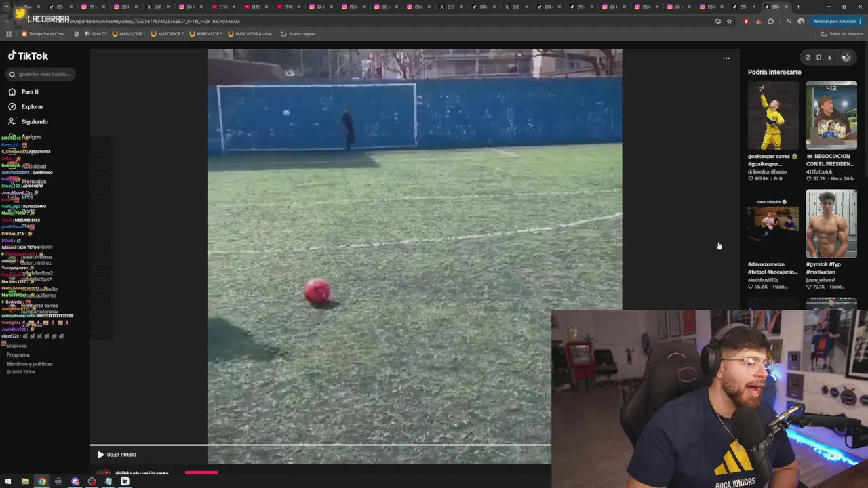This screenshot has height=488, width=868.
Task: Open the Todos los favoritos folder
Action: [842, 33]
